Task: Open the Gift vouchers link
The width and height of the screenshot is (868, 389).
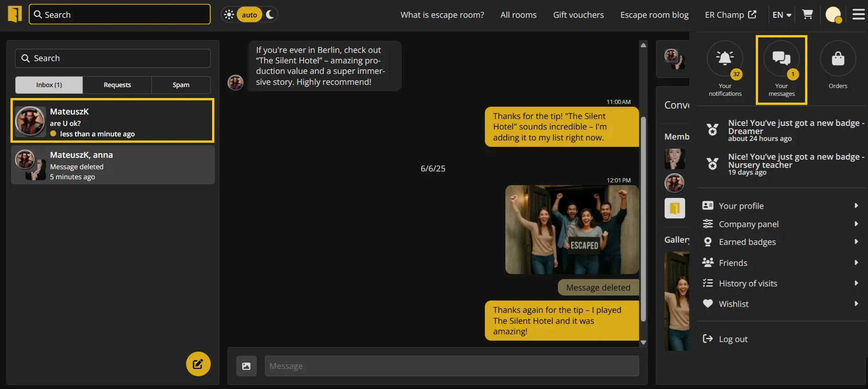Action: 578,15
